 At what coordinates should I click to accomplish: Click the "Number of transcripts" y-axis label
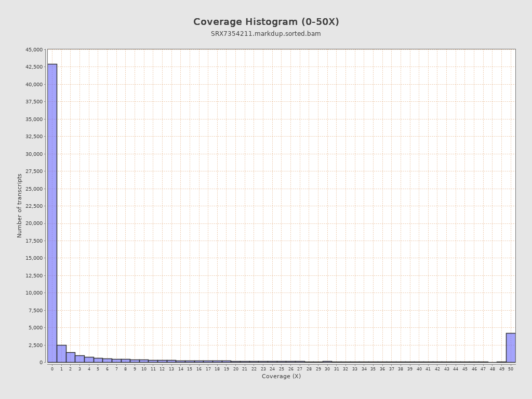pos(20,206)
